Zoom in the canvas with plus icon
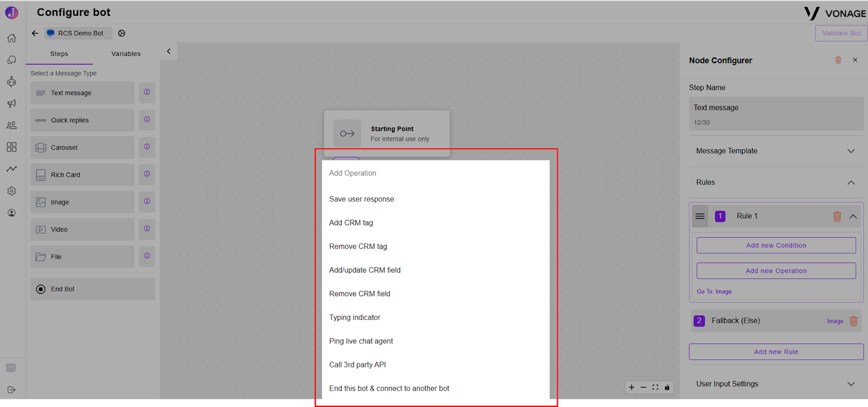This screenshot has width=868, height=407. [x=631, y=387]
